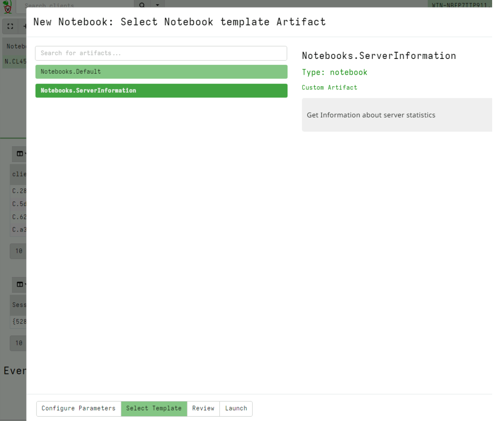
Task: Click the Velociraptor logo icon
Action: 8,6
